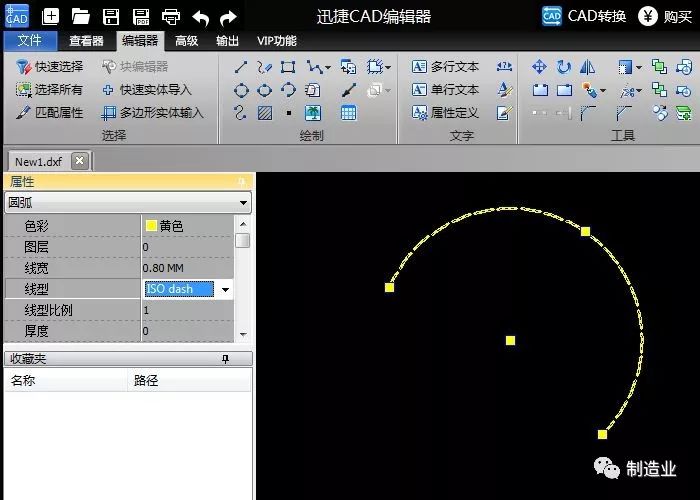Viewport: 700px width, 500px height.
Task: Insert a table with the grid icon
Action: click(x=349, y=113)
